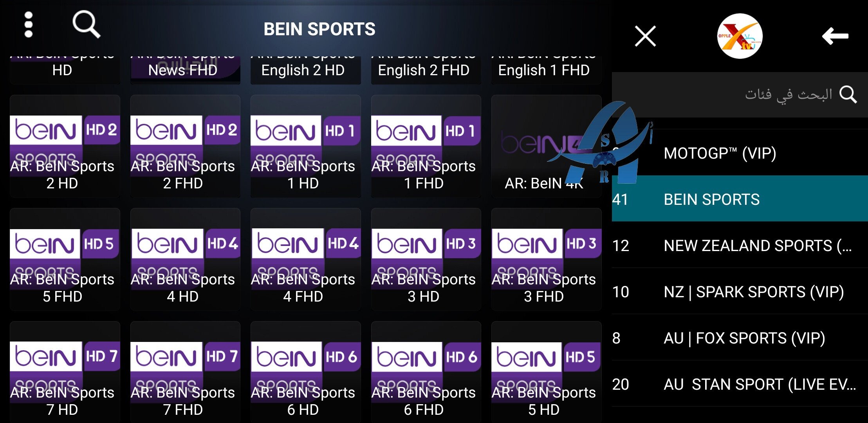Click the channel search magnifier icon
This screenshot has height=423, width=868.
(x=86, y=25)
